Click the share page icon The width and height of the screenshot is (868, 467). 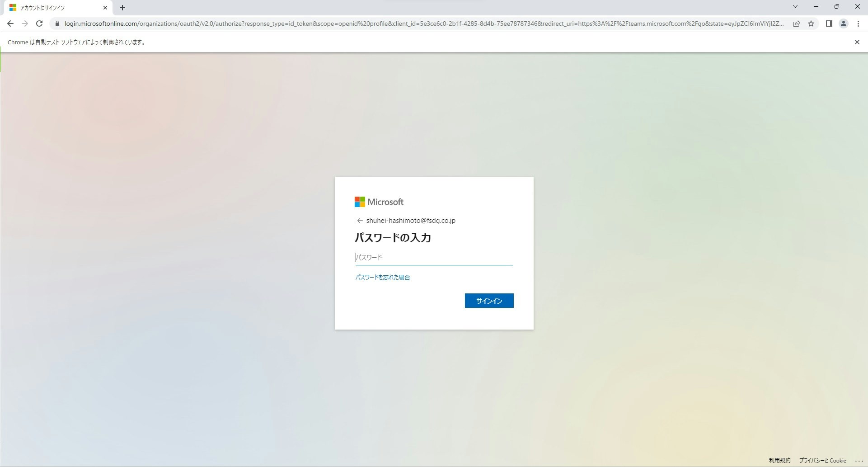(x=797, y=24)
